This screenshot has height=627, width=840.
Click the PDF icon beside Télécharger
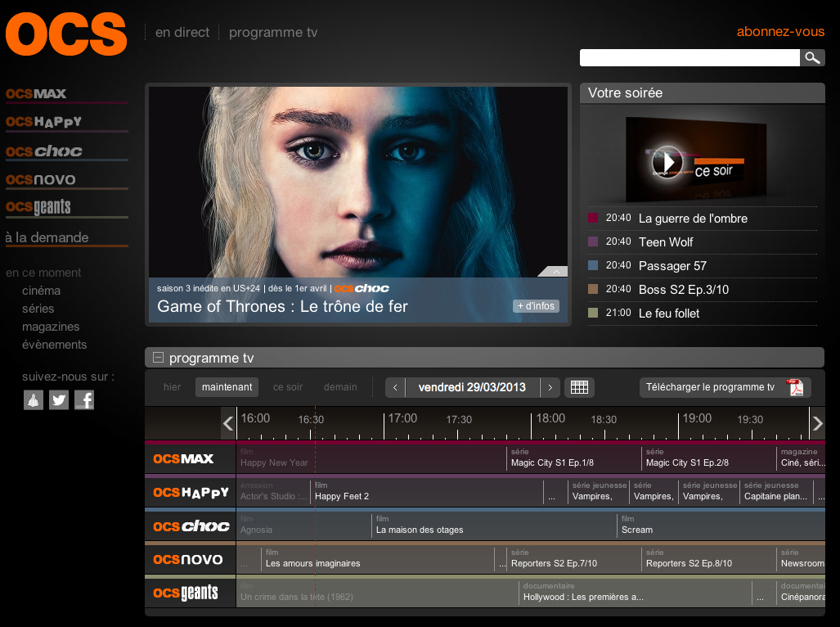click(795, 387)
